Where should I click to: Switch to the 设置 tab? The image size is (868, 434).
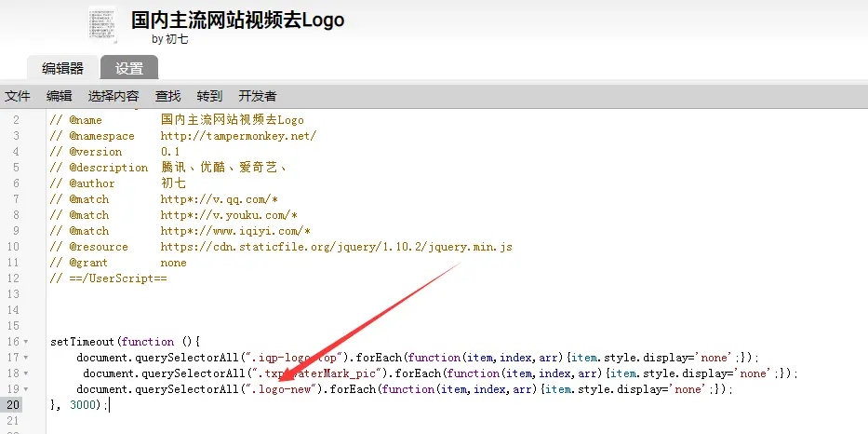pyautogui.click(x=129, y=68)
